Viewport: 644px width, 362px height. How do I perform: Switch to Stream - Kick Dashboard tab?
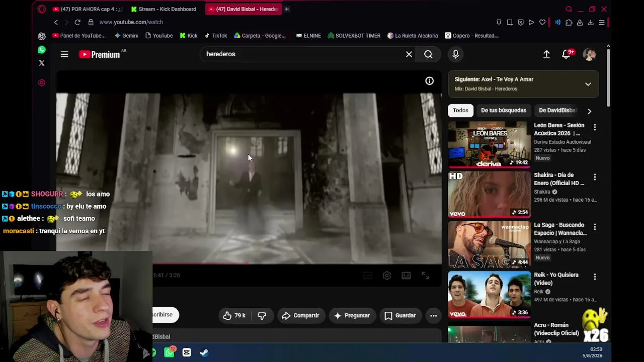[166, 9]
